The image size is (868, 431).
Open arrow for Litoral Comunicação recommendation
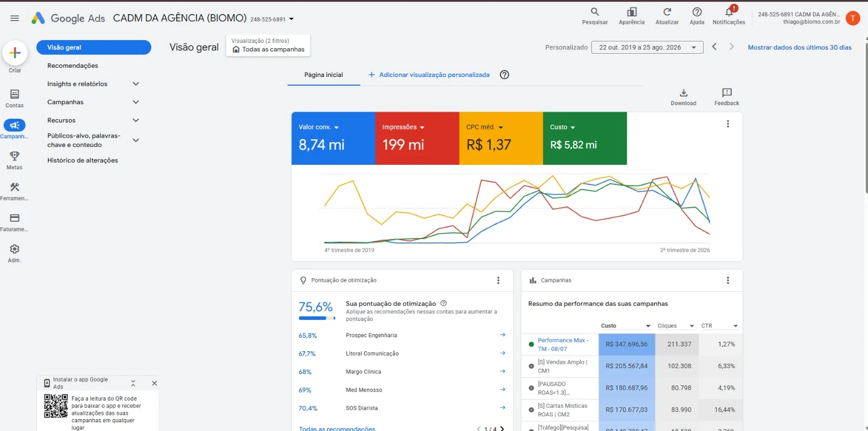click(x=502, y=353)
